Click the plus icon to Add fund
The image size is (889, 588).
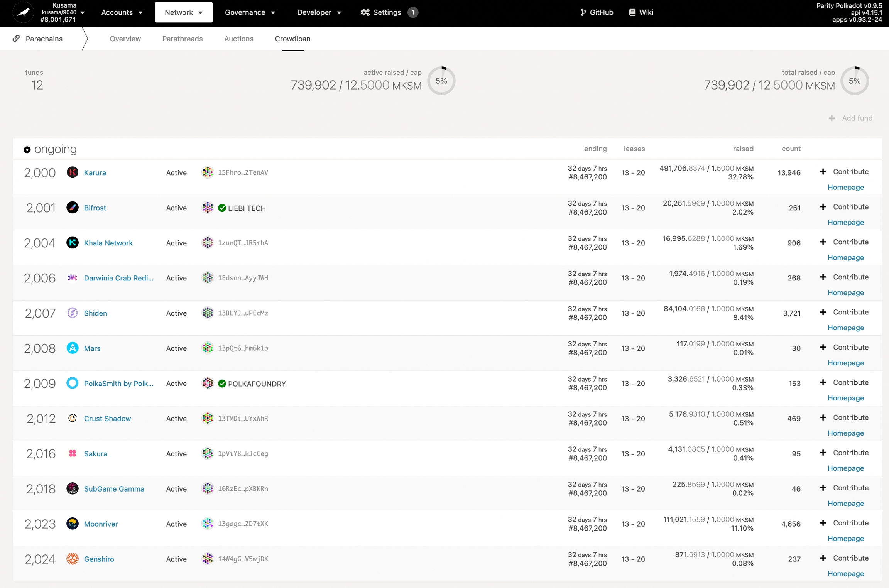click(832, 118)
